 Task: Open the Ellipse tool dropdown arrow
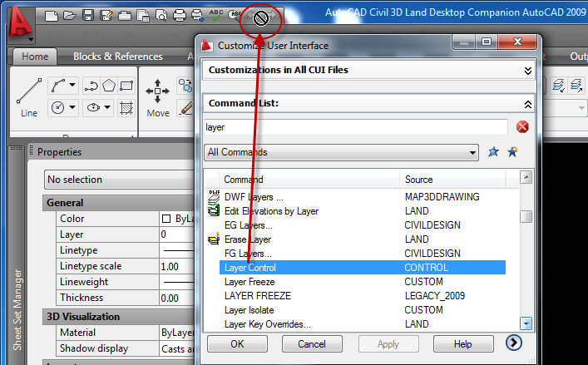[x=107, y=107]
